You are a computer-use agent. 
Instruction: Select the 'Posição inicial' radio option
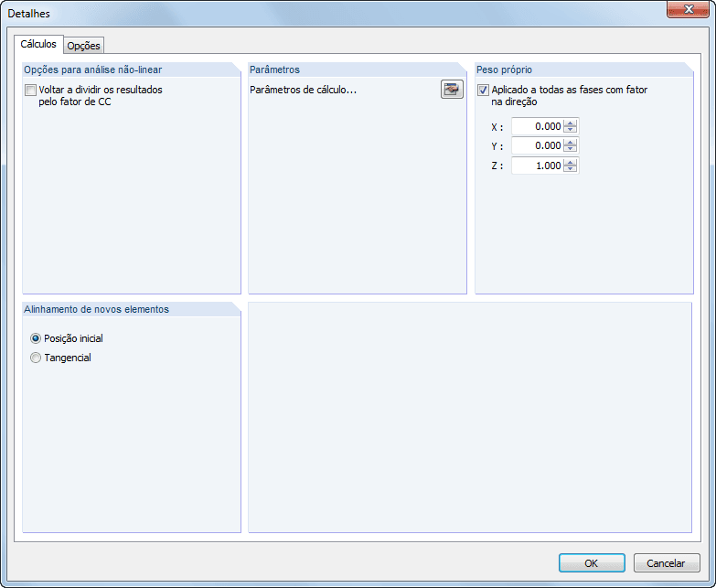(36, 338)
